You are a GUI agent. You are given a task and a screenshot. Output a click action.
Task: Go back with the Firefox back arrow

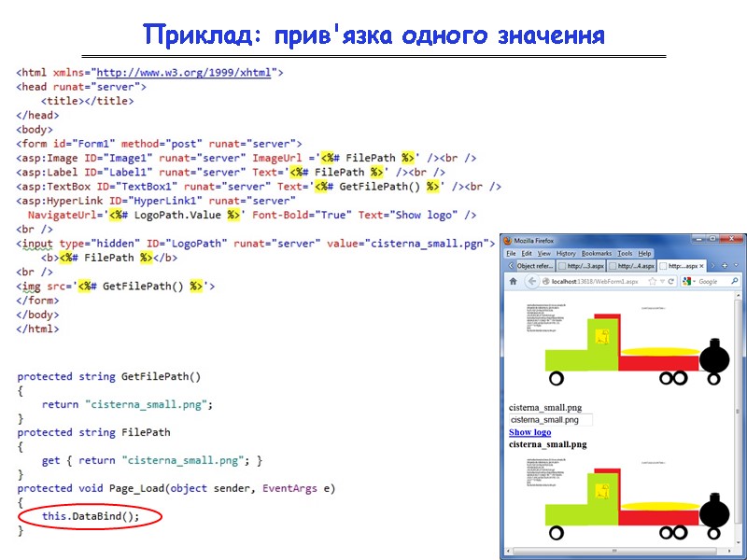pos(531,282)
